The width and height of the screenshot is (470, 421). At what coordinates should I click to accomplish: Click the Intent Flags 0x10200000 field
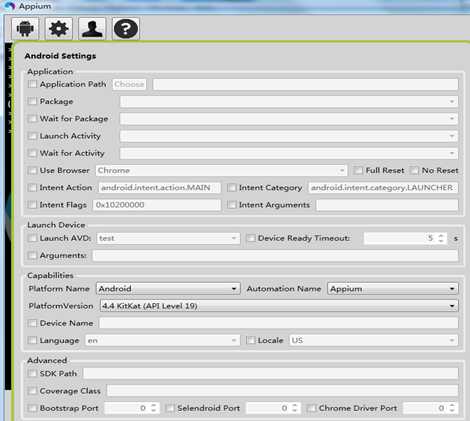[x=157, y=205]
